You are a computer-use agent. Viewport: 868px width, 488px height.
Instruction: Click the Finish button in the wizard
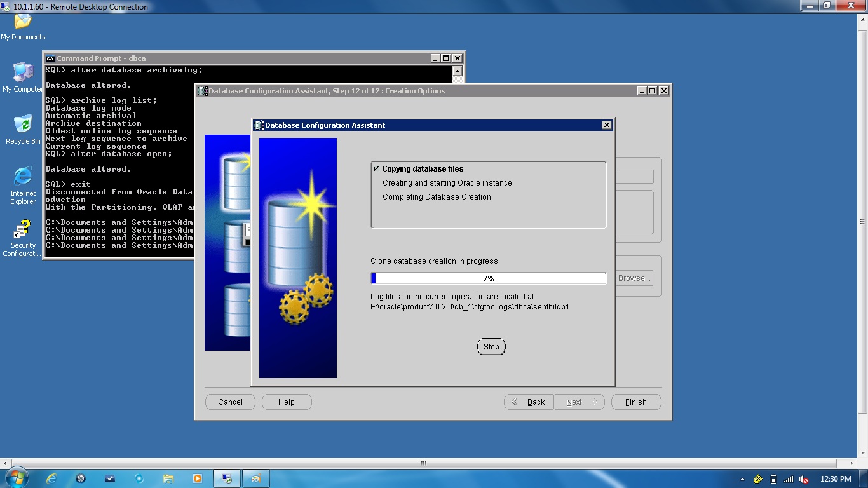(635, 402)
